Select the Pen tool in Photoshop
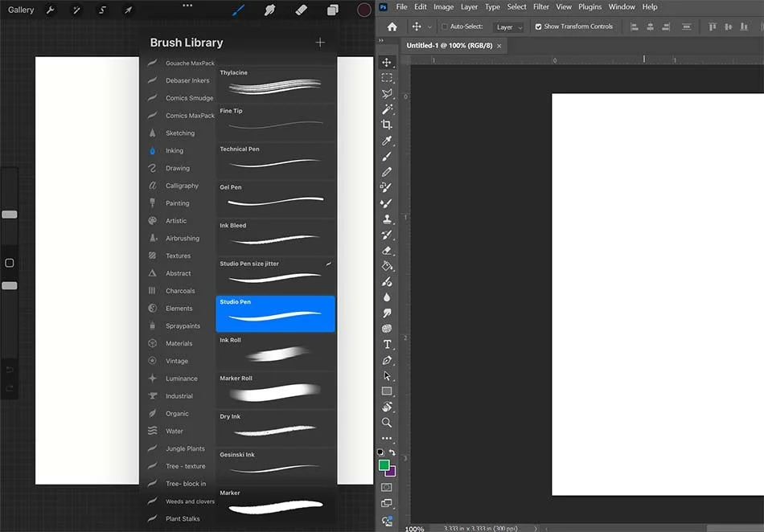The image size is (764, 532). [x=387, y=360]
